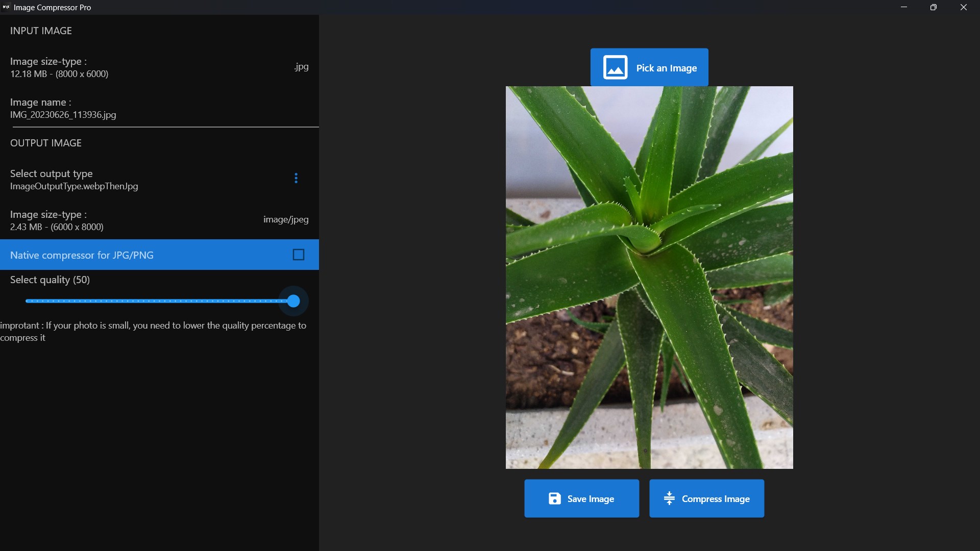The image size is (980, 551).
Task: Click the floppy disk save icon
Action: [x=554, y=498]
